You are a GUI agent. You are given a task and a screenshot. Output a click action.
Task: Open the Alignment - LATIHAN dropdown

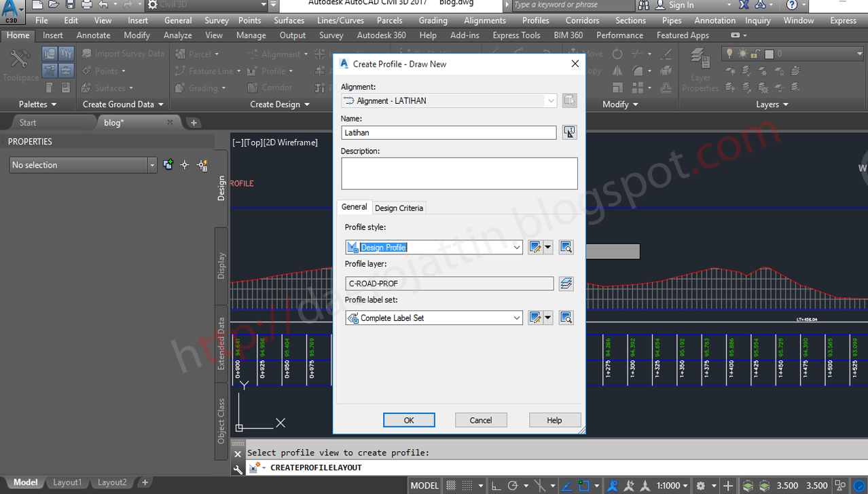551,100
